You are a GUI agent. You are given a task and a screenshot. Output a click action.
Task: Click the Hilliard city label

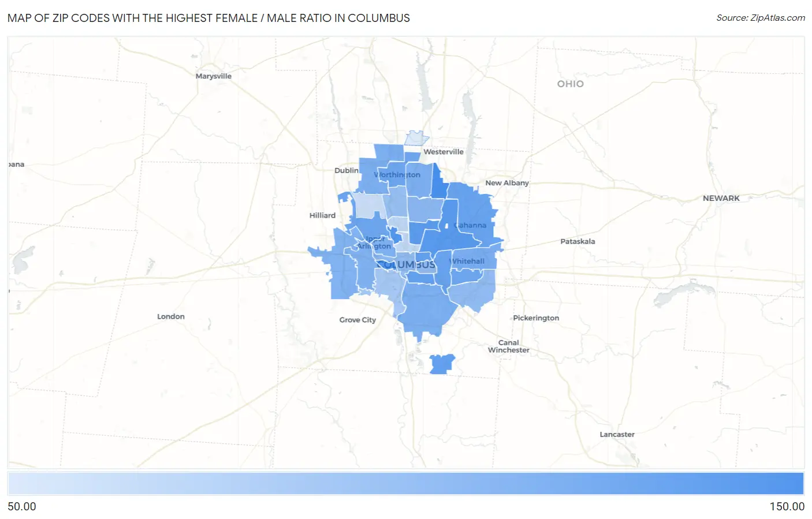pos(322,215)
